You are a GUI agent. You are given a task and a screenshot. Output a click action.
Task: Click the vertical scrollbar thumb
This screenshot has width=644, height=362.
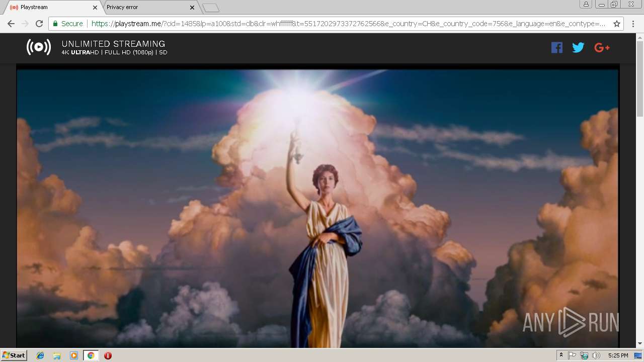(x=640, y=79)
